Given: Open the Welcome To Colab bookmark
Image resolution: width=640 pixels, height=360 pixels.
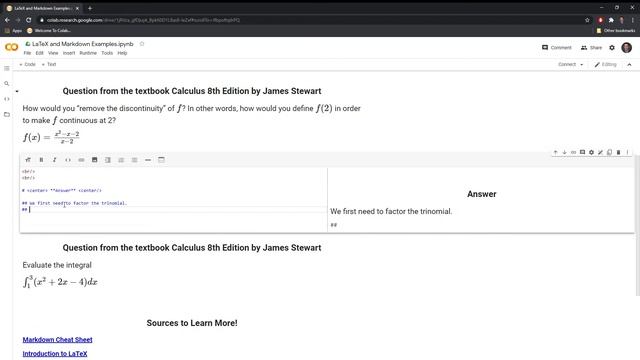Looking at the screenshot, I should 49,31.
